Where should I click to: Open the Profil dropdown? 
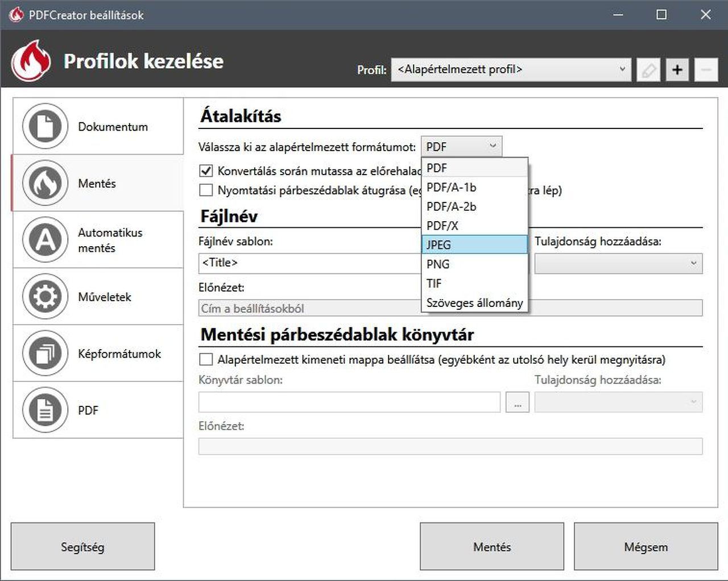click(511, 69)
